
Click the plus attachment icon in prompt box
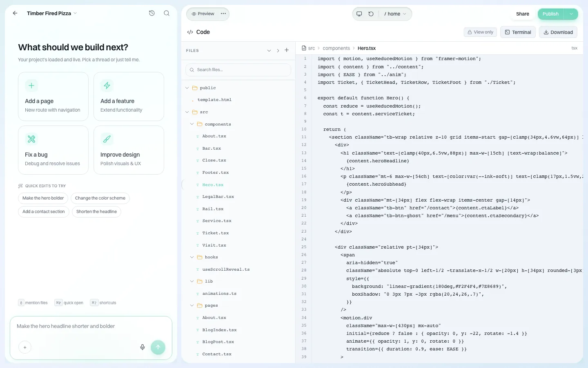(x=25, y=348)
